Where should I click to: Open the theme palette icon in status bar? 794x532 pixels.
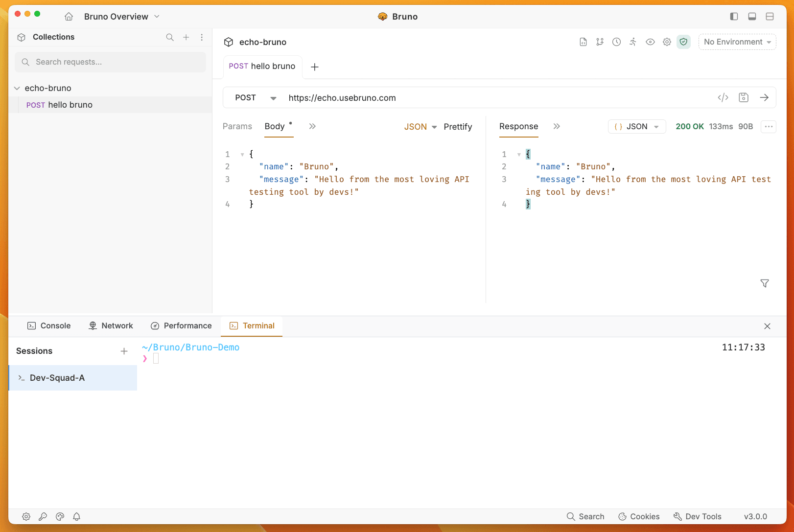coord(60,516)
